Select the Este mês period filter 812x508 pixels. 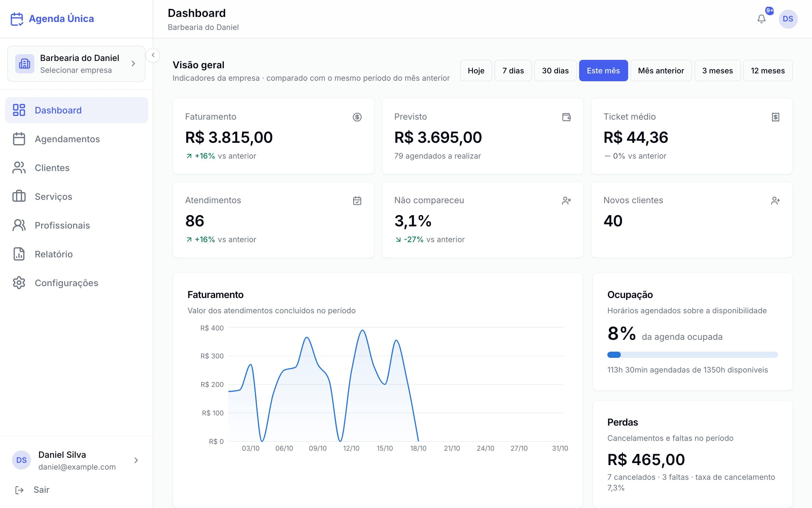pyautogui.click(x=603, y=71)
